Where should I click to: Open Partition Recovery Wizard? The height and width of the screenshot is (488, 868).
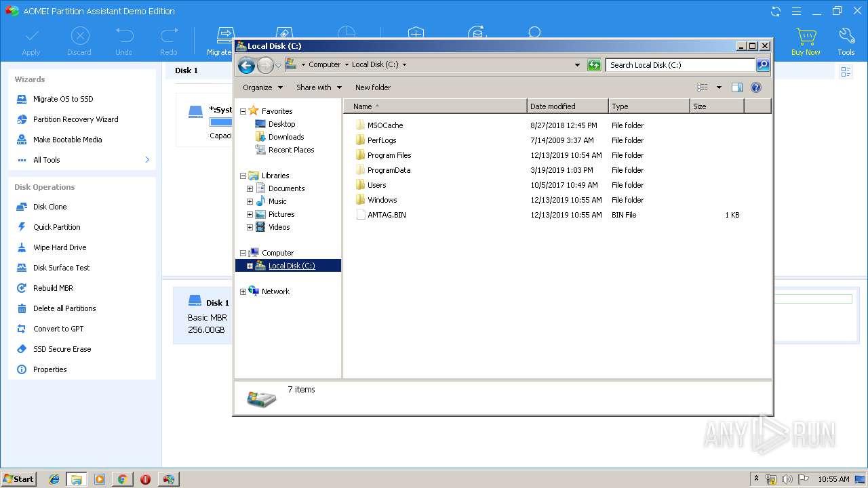point(76,119)
